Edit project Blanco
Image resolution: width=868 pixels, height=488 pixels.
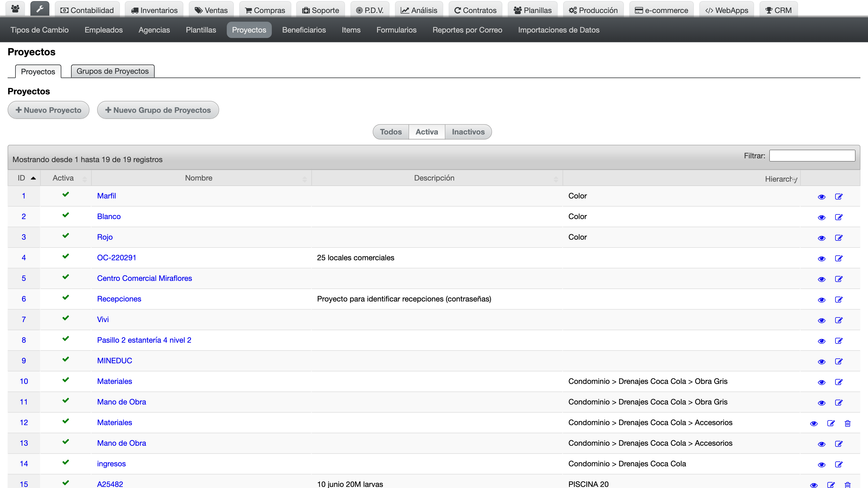(x=839, y=217)
